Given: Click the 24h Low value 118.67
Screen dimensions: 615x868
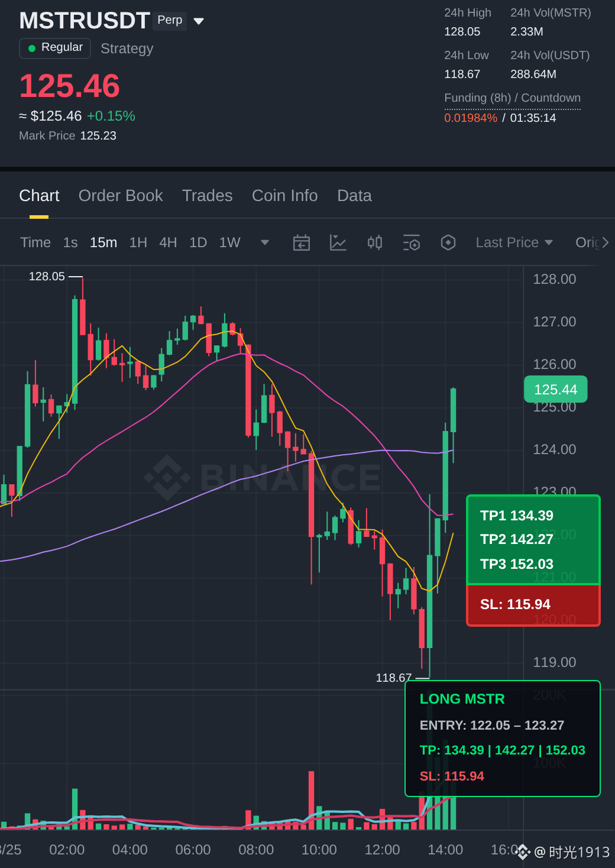Looking at the screenshot, I should tap(462, 75).
